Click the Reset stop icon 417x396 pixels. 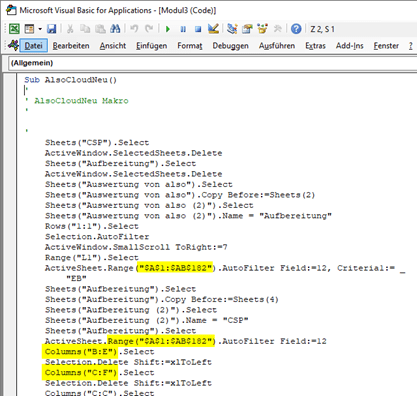(198, 29)
